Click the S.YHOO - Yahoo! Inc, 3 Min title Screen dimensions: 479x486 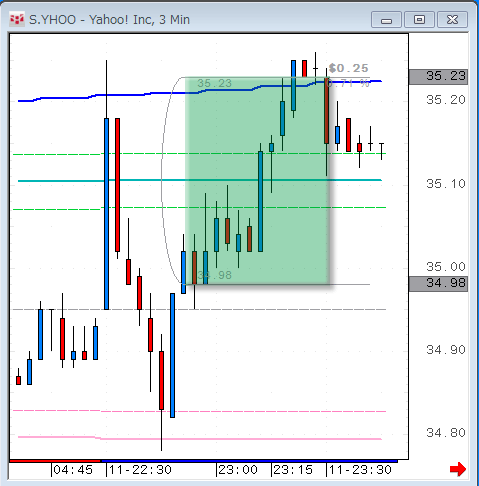(x=109, y=20)
